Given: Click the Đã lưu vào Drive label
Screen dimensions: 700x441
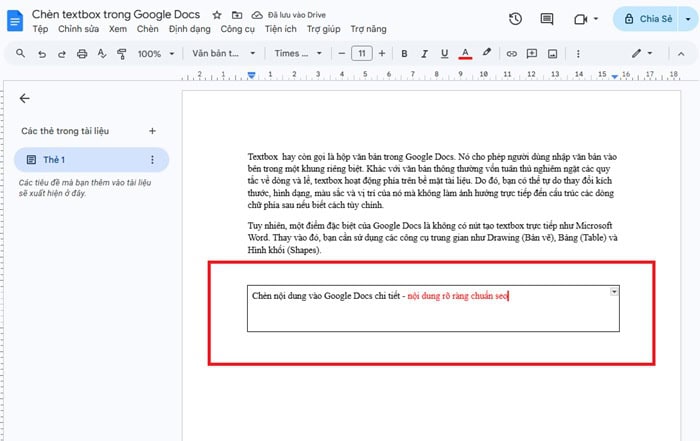Looking at the screenshot, I should point(297,15).
